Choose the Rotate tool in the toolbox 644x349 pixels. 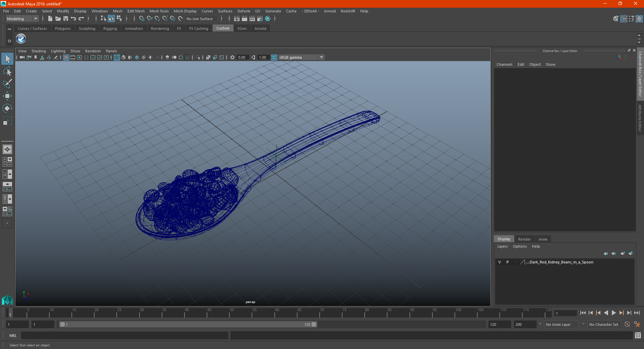click(x=7, y=108)
